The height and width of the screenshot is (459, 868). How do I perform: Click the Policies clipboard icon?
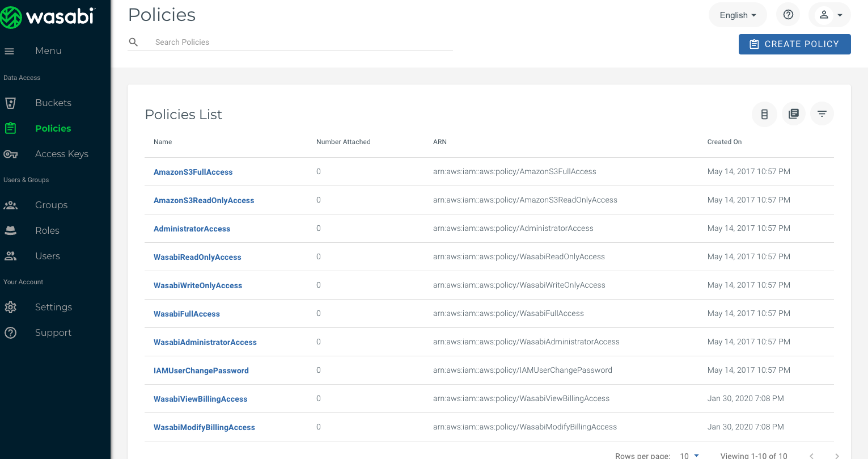click(10, 128)
